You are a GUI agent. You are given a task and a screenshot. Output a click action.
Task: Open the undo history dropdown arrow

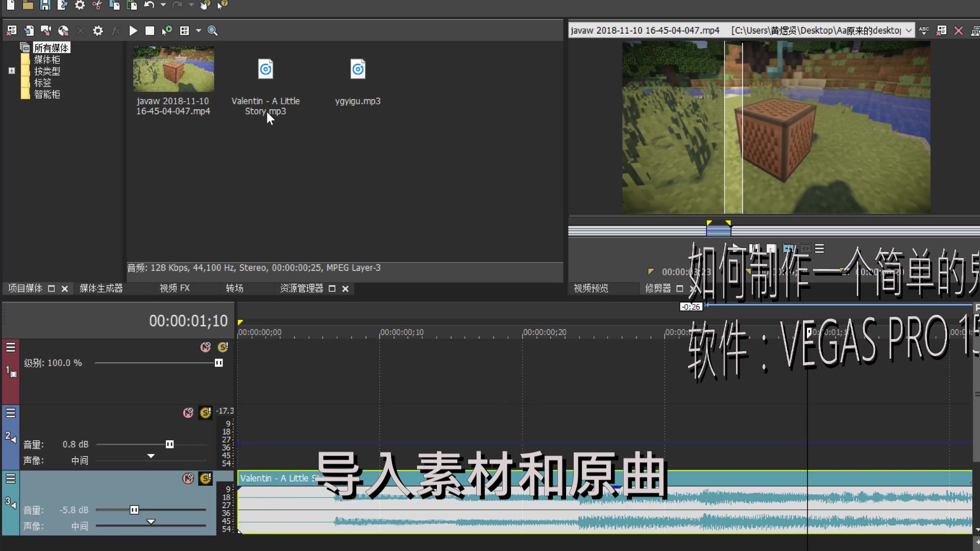point(163,5)
